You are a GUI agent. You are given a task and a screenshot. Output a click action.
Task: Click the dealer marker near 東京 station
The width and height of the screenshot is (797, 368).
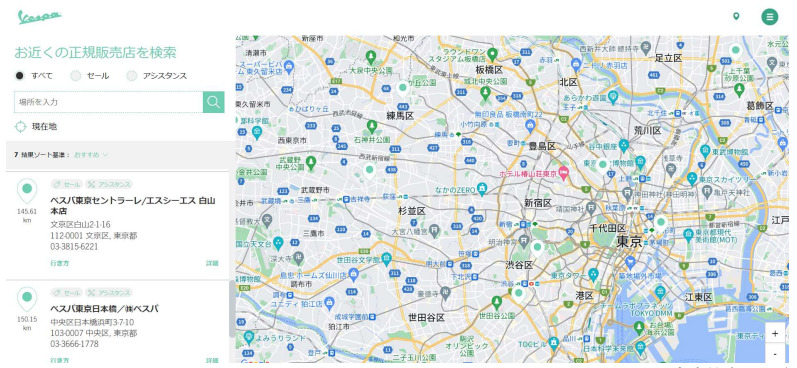coord(660,223)
